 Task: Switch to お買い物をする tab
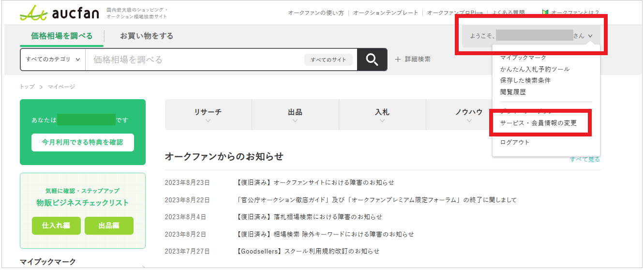pyautogui.click(x=147, y=36)
